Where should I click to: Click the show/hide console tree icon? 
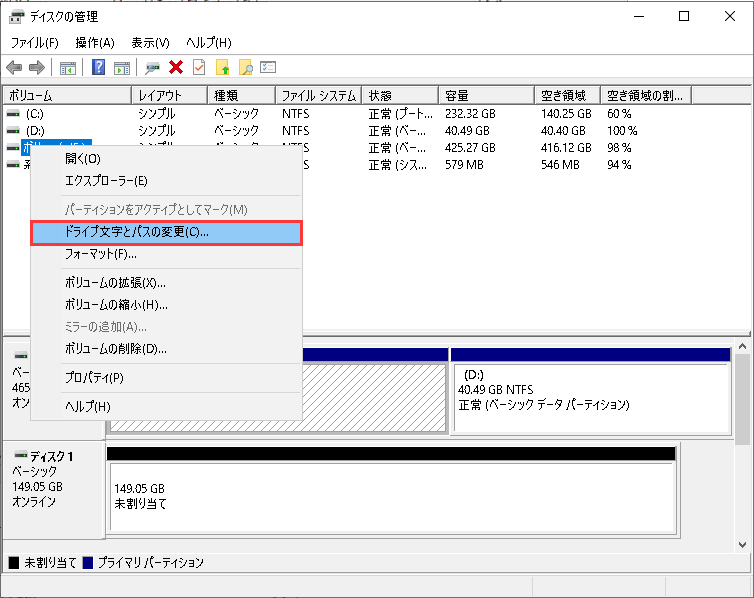(x=68, y=68)
